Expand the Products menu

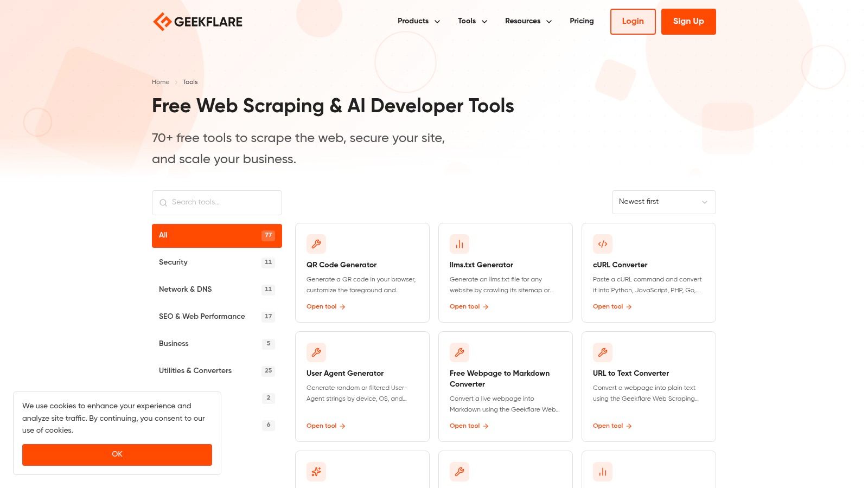pos(419,21)
